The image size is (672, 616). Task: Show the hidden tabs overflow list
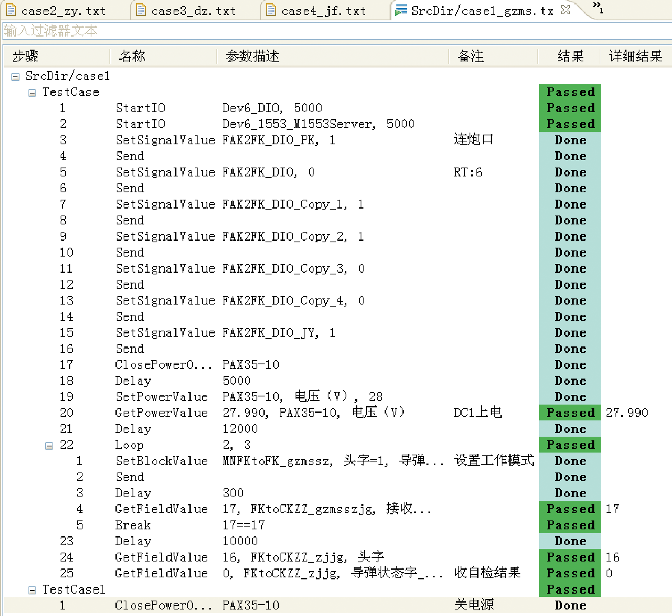[598, 7]
